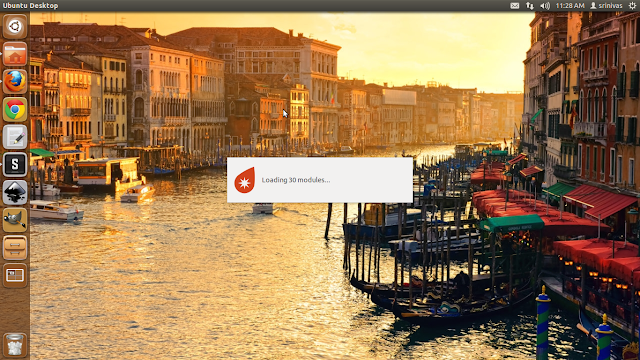
Task: Open the network connections indicator menu
Action: click(530, 6)
